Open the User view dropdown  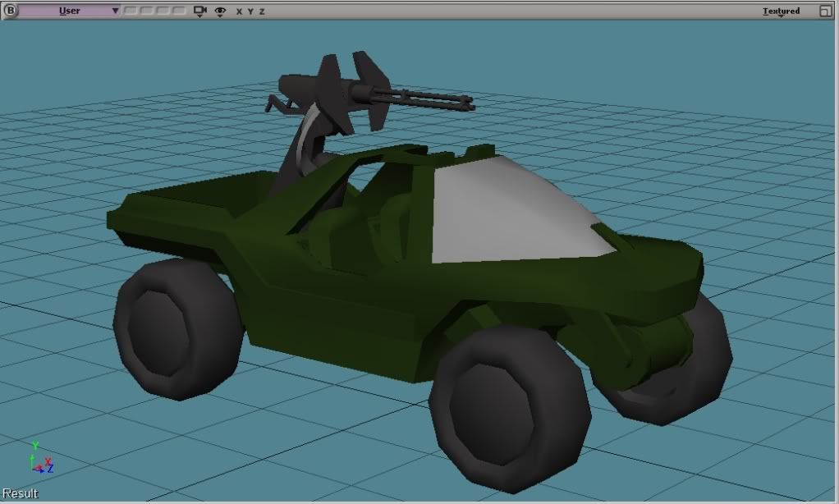point(70,11)
